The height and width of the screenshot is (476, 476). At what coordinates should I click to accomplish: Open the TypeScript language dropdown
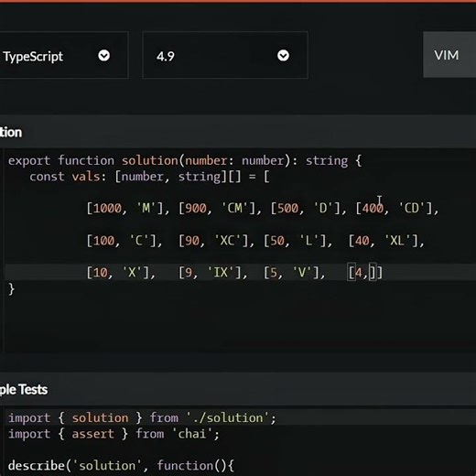pyautogui.click(x=63, y=55)
